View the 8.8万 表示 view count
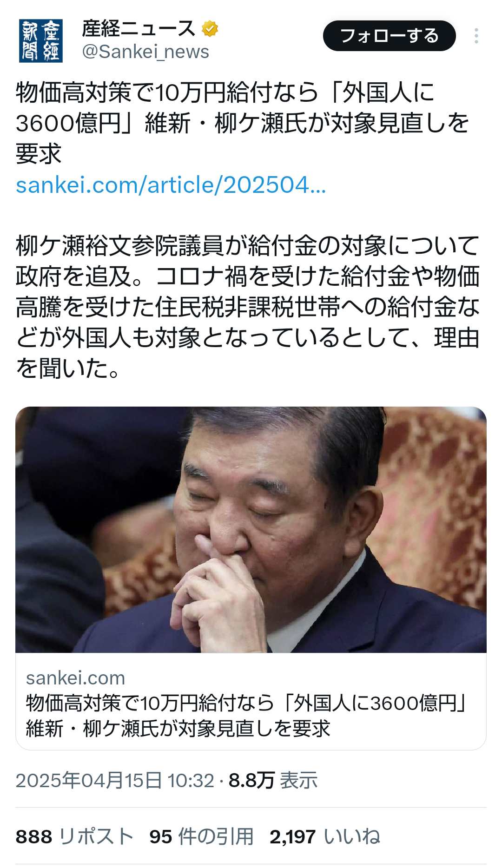This screenshot has width=502, height=868. [x=273, y=780]
